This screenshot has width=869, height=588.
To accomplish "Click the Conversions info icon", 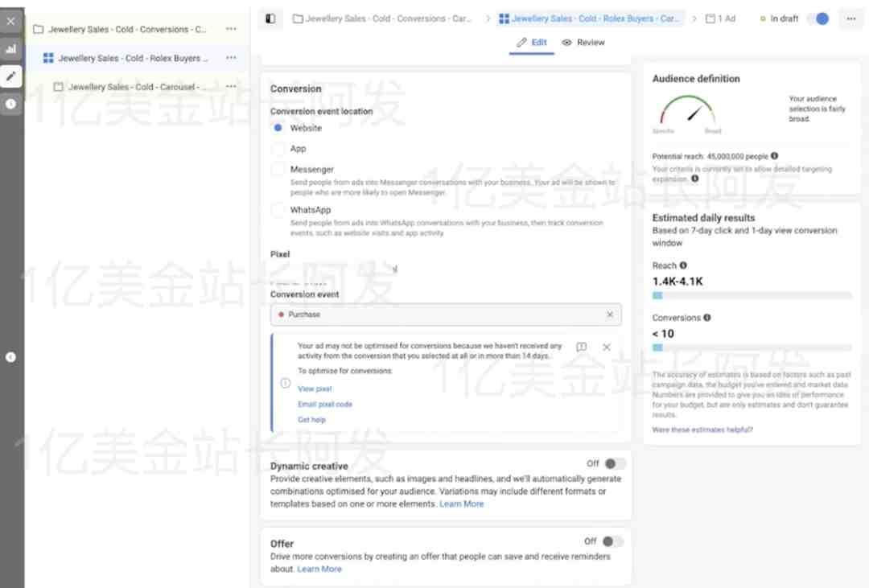I will tap(706, 318).
